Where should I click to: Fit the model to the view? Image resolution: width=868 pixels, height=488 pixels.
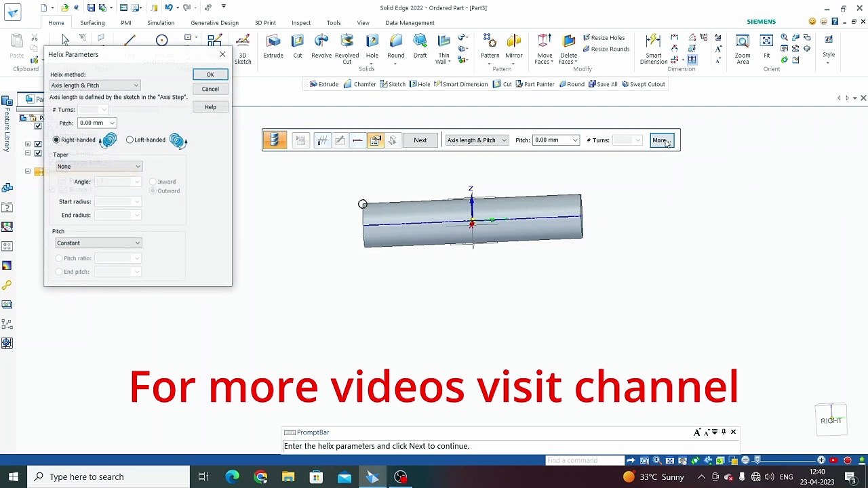point(766,47)
